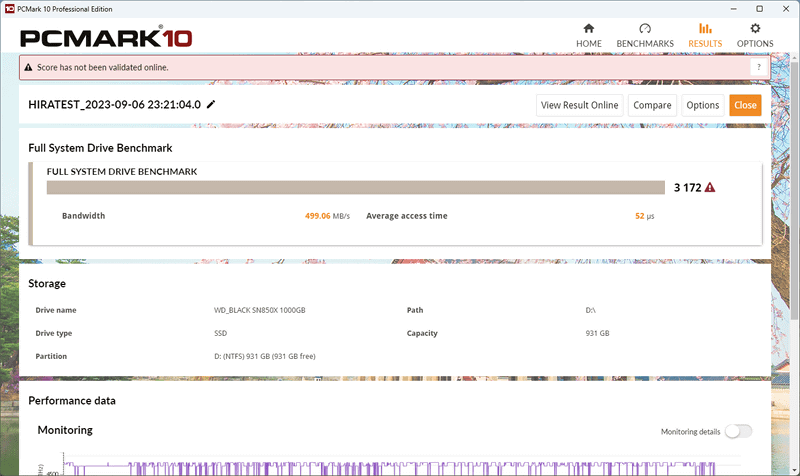Go to the Options tab
The height and width of the screenshot is (476, 800).
755,36
